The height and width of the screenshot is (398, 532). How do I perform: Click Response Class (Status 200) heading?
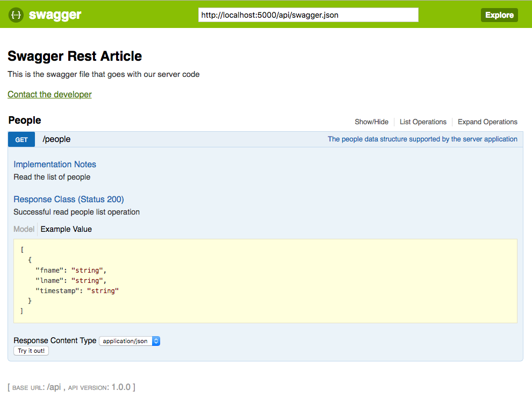coord(69,200)
